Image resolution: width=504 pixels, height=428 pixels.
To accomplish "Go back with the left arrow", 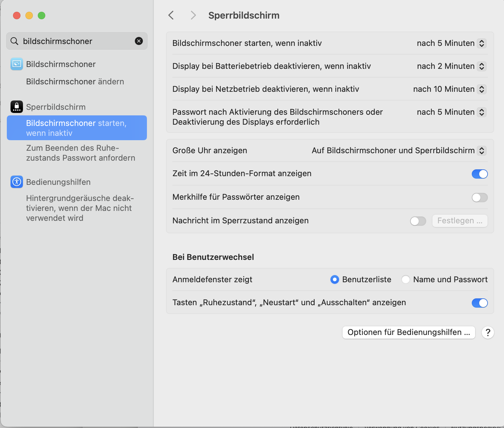I will click(171, 15).
